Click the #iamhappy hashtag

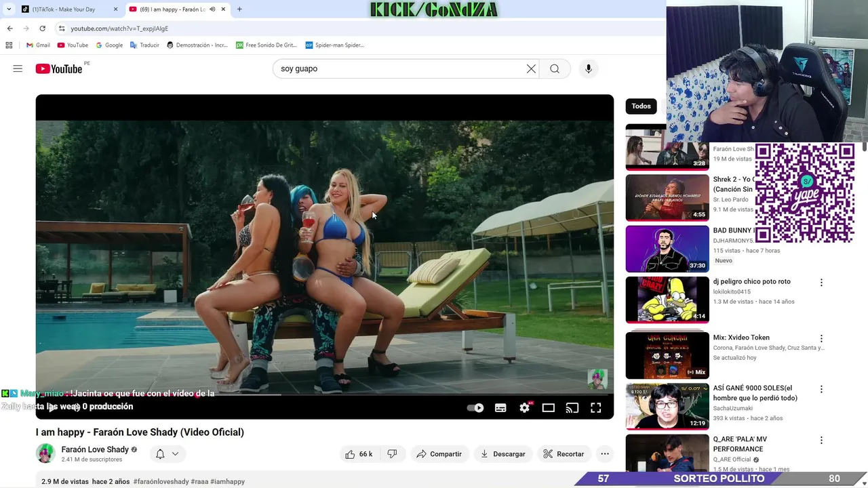click(x=227, y=482)
